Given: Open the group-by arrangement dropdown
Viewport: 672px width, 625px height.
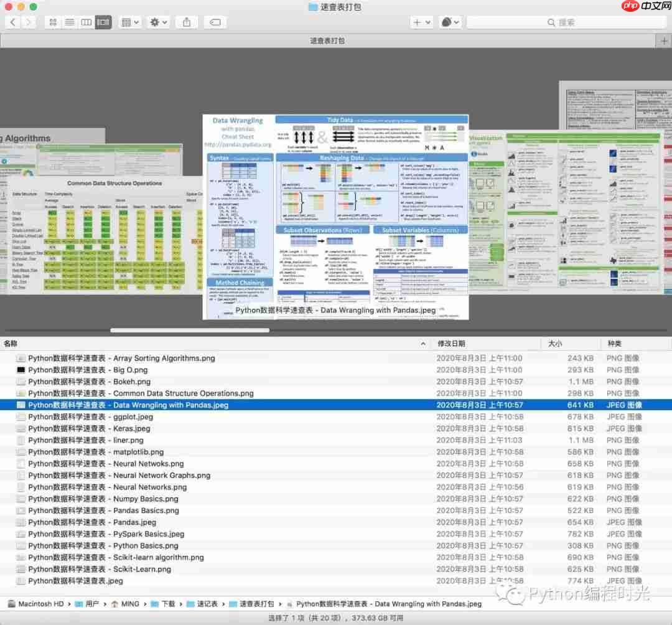Looking at the screenshot, I should coord(130,22).
